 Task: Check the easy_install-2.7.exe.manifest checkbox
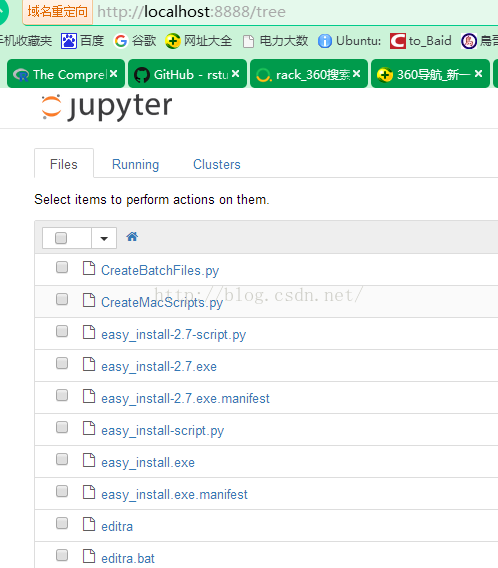pyautogui.click(x=62, y=395)
